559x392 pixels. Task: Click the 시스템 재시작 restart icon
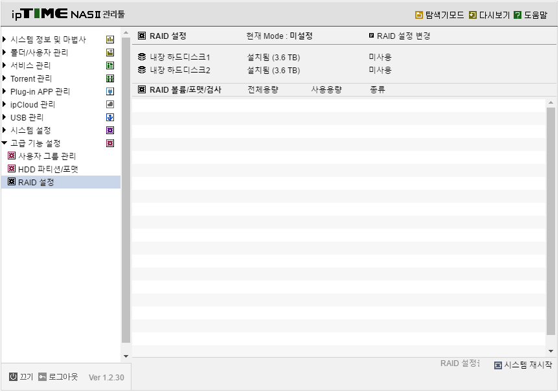tap(498, 365)
